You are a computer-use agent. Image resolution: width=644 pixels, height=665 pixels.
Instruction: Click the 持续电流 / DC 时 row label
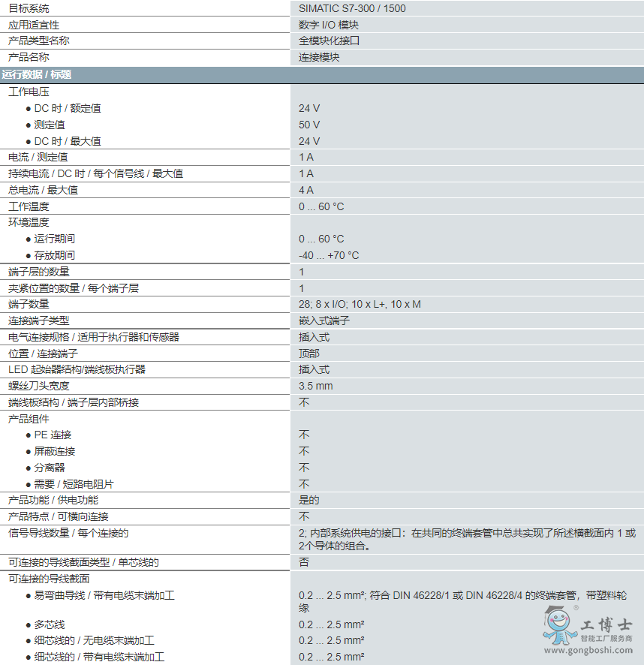coord(96,174)
